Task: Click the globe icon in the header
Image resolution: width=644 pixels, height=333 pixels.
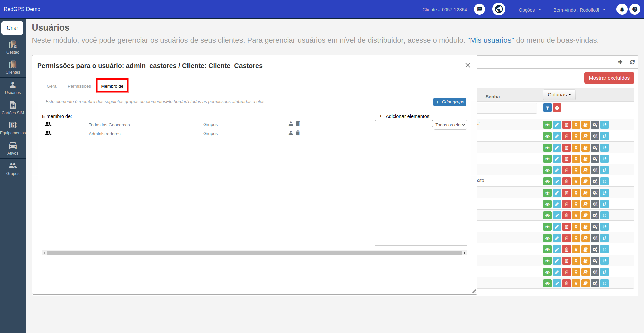Action: (499, 9)
